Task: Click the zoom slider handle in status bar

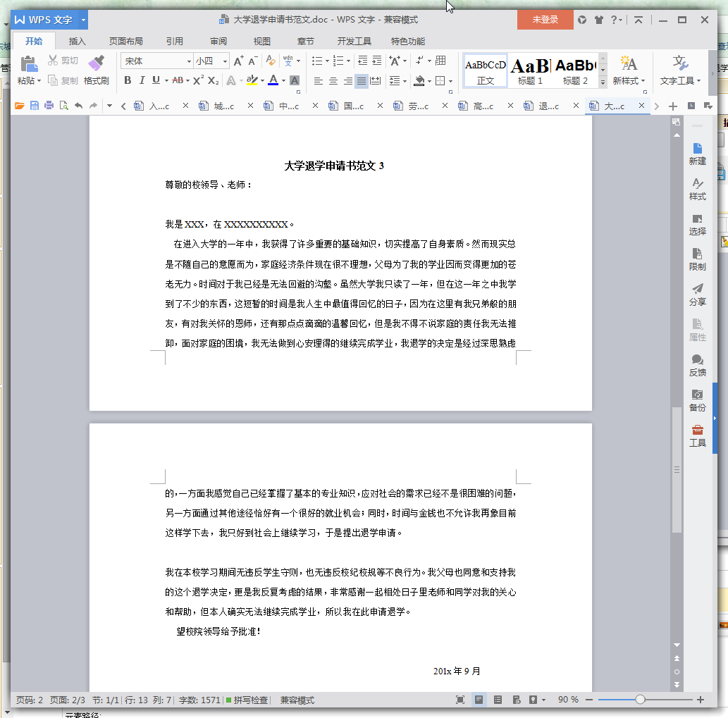Action: point(640,700)
